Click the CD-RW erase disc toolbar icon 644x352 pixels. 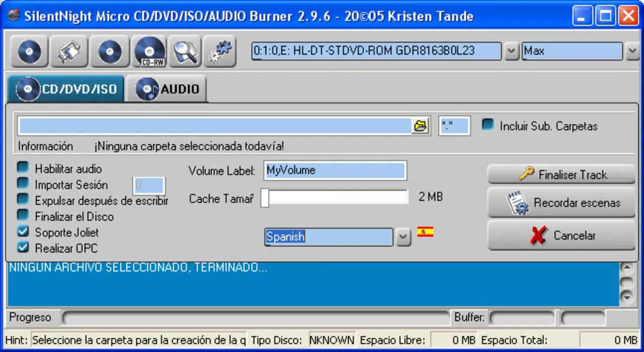(x=150, y=51)
